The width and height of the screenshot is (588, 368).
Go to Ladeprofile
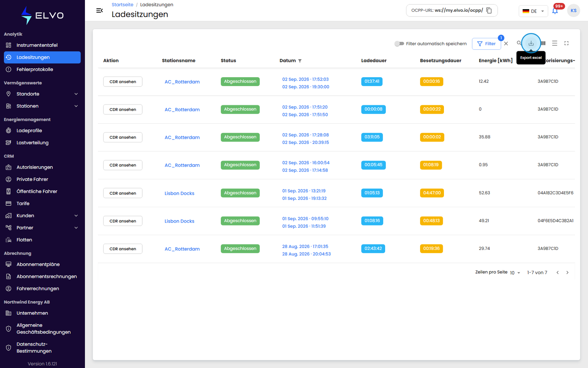(42, 131)
